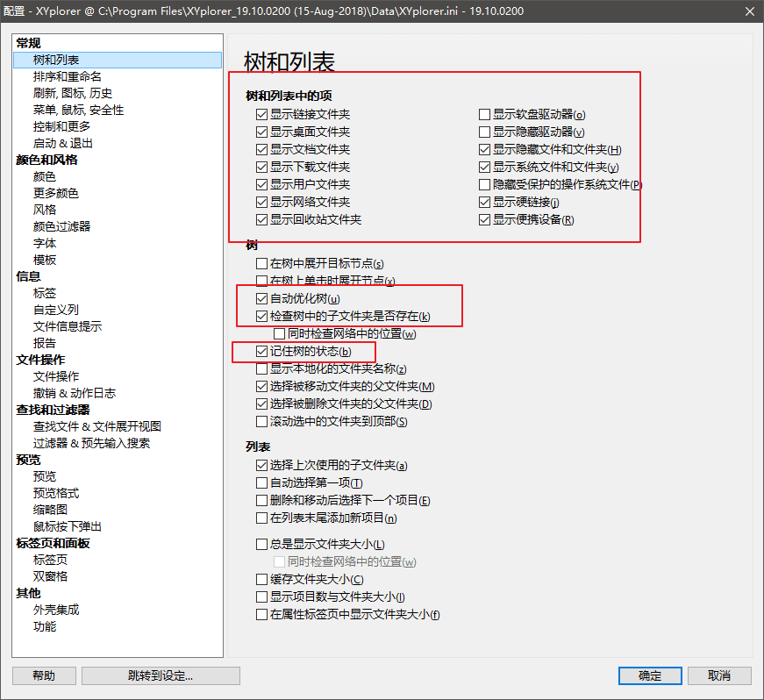The image size is (764, 700).
Task: Enable 显示隐藏驱动器 checkbox
Action: point(483,131)
